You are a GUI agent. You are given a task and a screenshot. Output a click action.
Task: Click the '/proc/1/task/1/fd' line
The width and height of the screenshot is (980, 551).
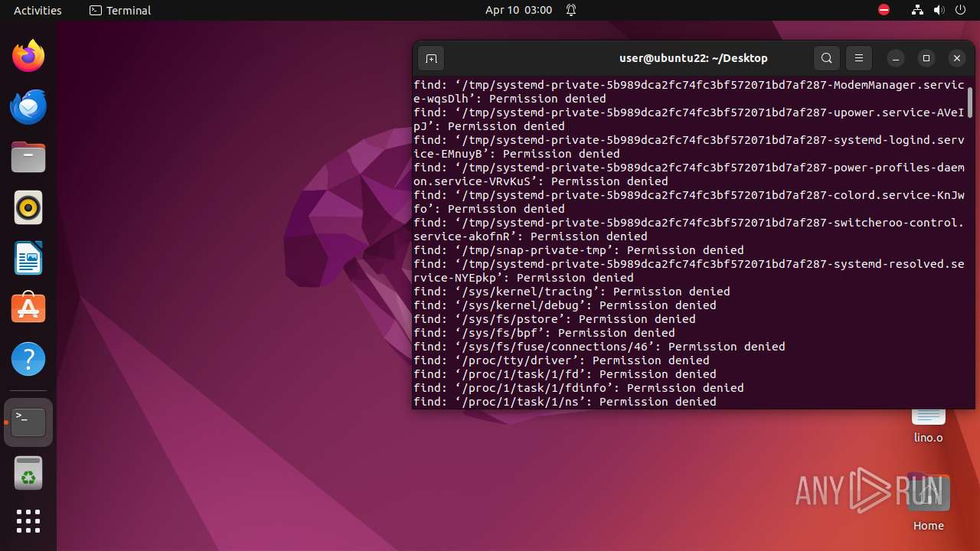pyautogui.click(x=565, y=374)
